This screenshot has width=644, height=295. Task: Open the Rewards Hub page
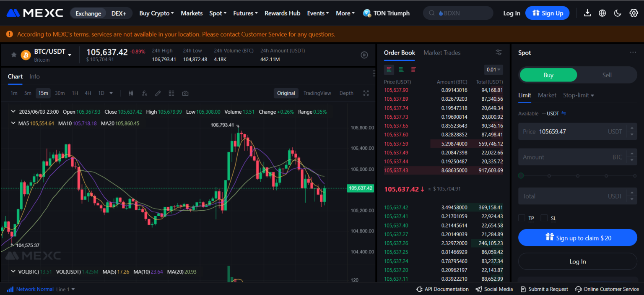tap(282, 13)
